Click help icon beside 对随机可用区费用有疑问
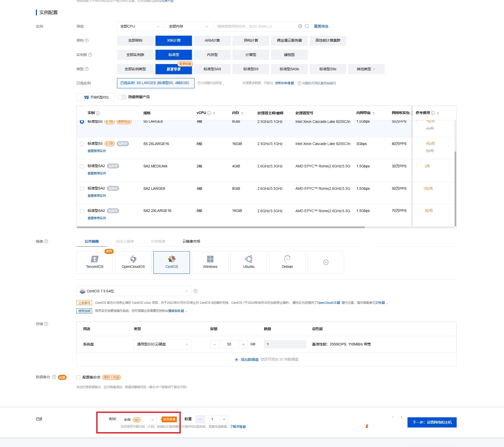Image resolution: width=504 pixels, height=447 pixels. (x=299, y=83)
